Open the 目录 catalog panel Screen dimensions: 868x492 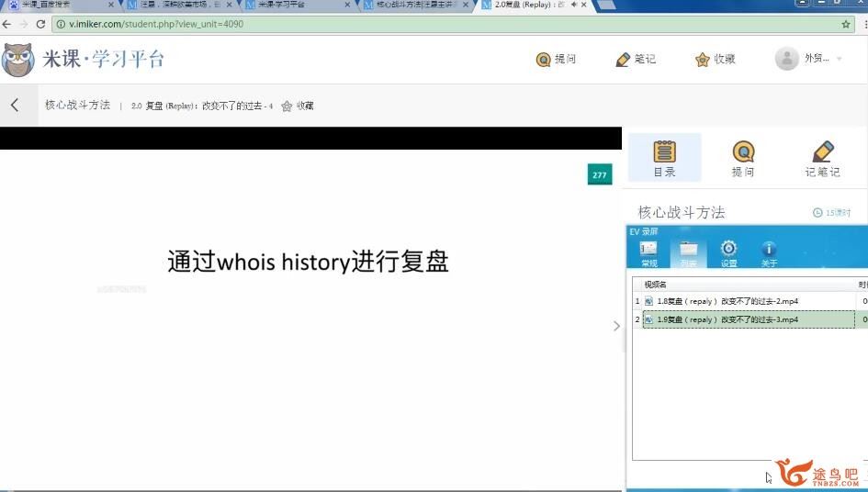tap(664, 158)
